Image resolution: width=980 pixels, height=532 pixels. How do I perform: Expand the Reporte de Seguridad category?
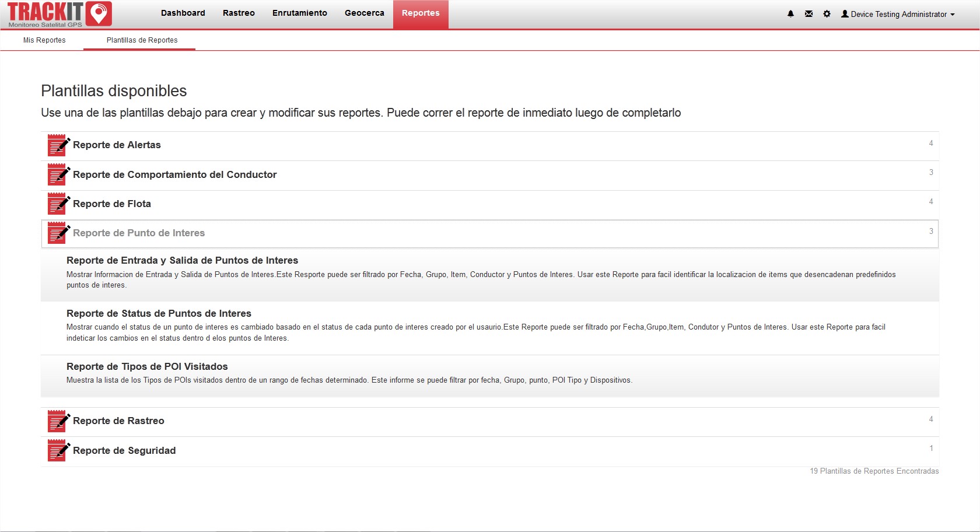[x=124, y=451]
